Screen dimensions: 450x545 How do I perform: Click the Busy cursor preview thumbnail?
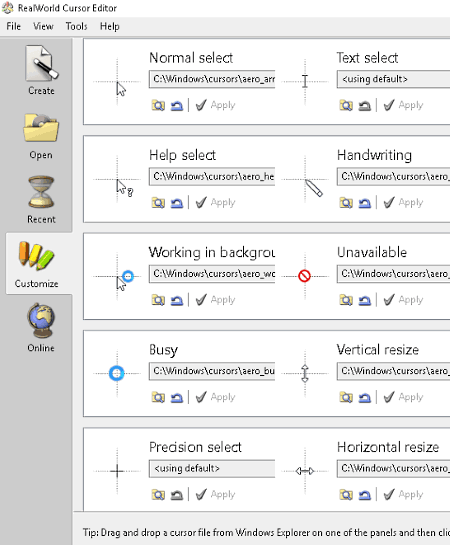117,373
